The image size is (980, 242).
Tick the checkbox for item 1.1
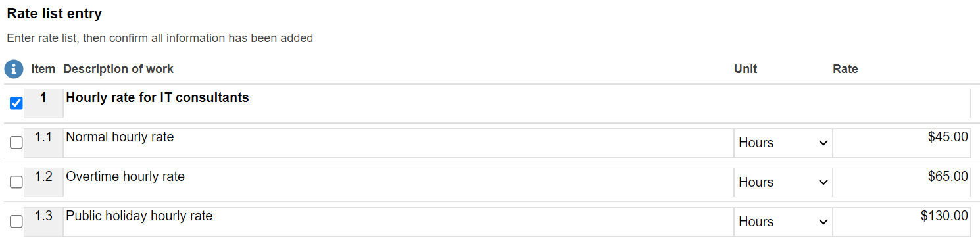tap(16, 143)
